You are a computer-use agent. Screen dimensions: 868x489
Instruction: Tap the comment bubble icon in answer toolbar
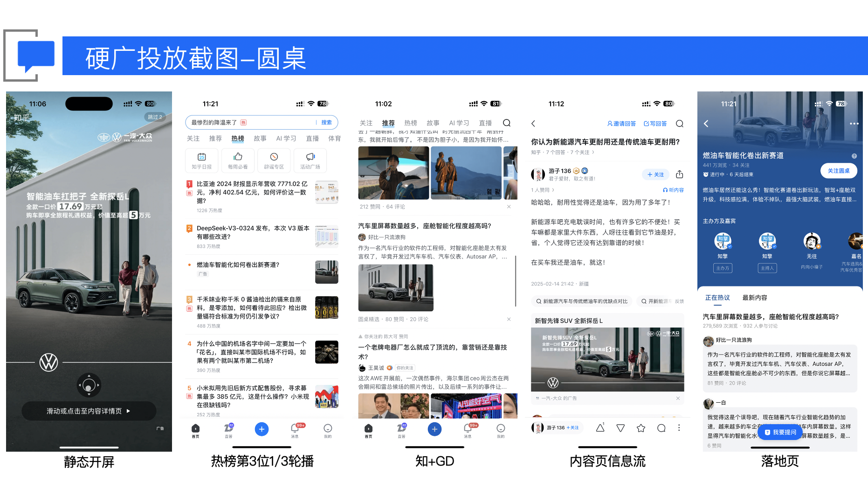click(661, 428)
